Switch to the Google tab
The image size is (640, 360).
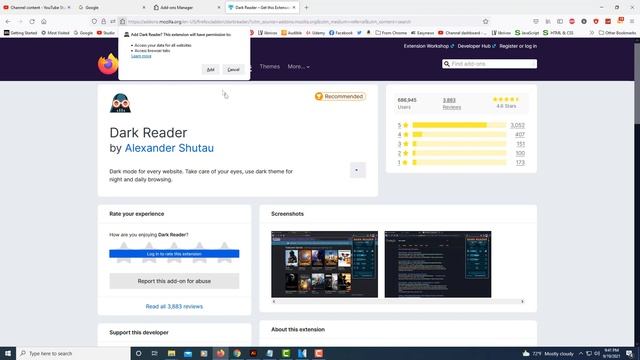coord(111,7)
